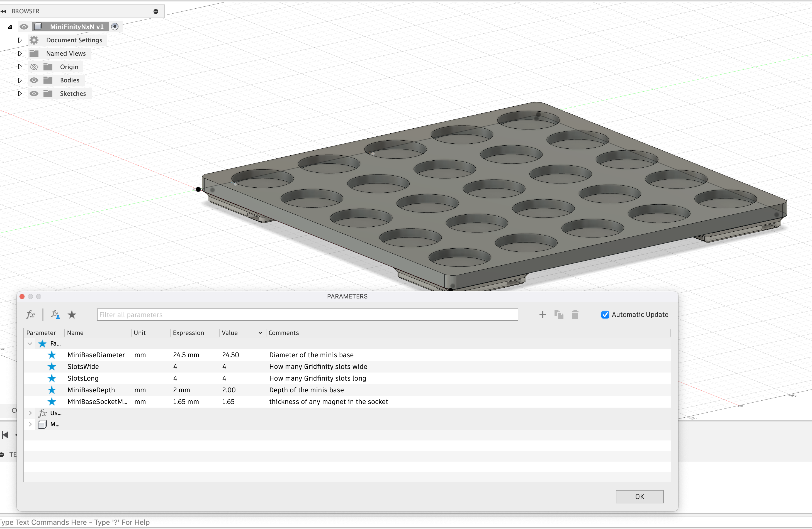Click the text commands input field
812x529 pixels.
[406, 522]
